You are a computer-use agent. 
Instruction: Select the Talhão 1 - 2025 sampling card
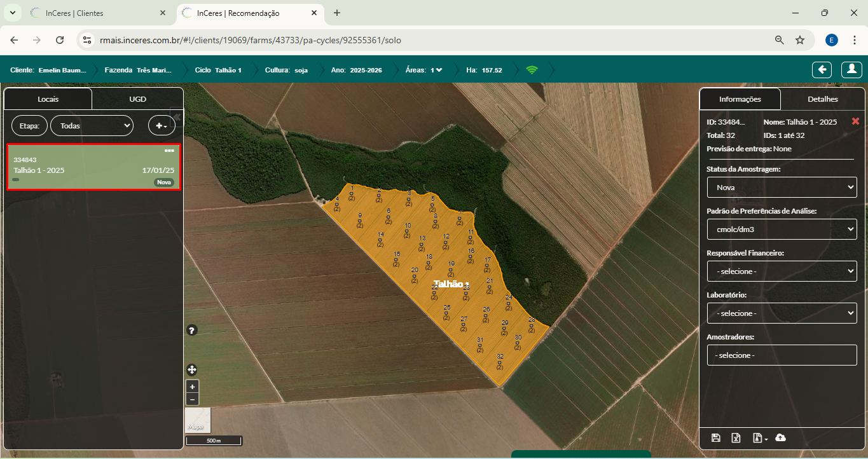point(93,167)
